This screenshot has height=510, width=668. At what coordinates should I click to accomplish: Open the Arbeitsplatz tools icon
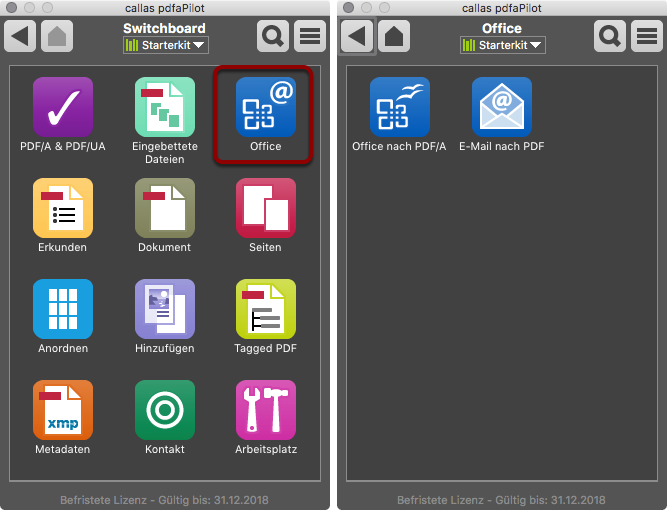(x=266, y=410)
